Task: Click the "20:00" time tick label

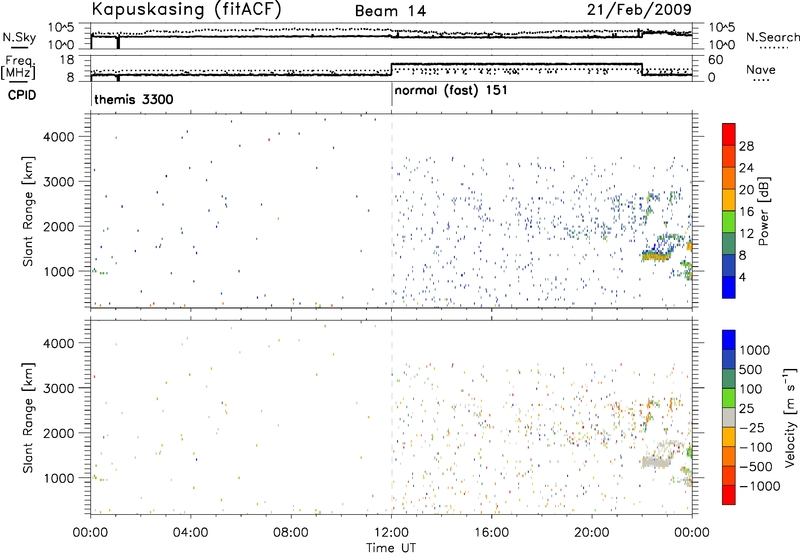Action: tap(592, 533)
